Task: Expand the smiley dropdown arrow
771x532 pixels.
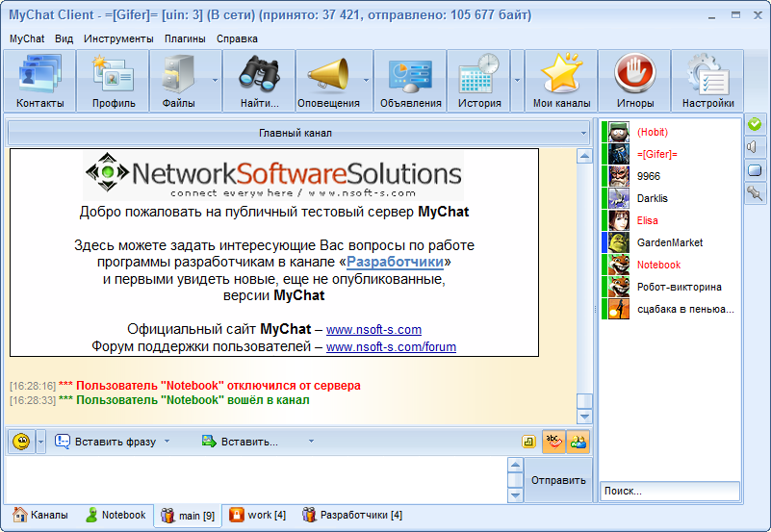Action: coord(40,442)
